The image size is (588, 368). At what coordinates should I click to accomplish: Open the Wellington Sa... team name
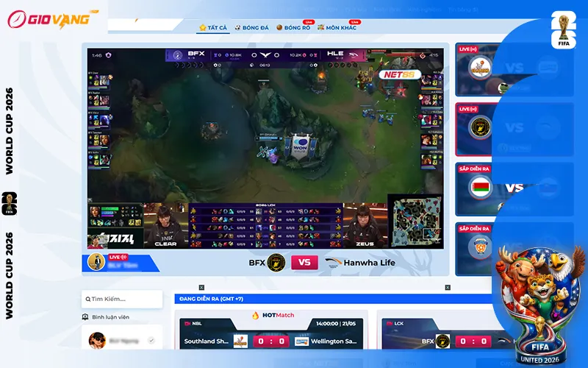pos(334,342)
